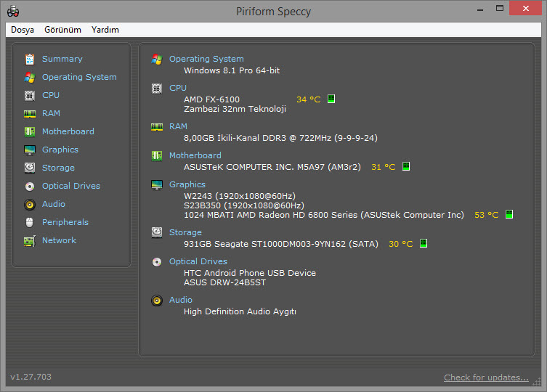Click the Audio speaker icon in sidebar
The width and height of the screenshot is (547, 392).
[30, 205]
